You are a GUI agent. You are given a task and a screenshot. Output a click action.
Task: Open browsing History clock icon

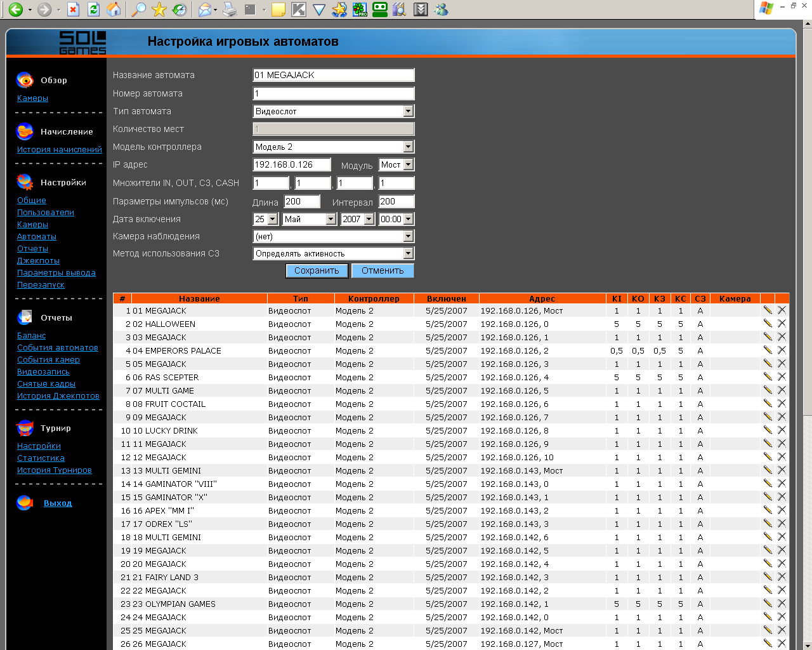(x=180, y=9)
